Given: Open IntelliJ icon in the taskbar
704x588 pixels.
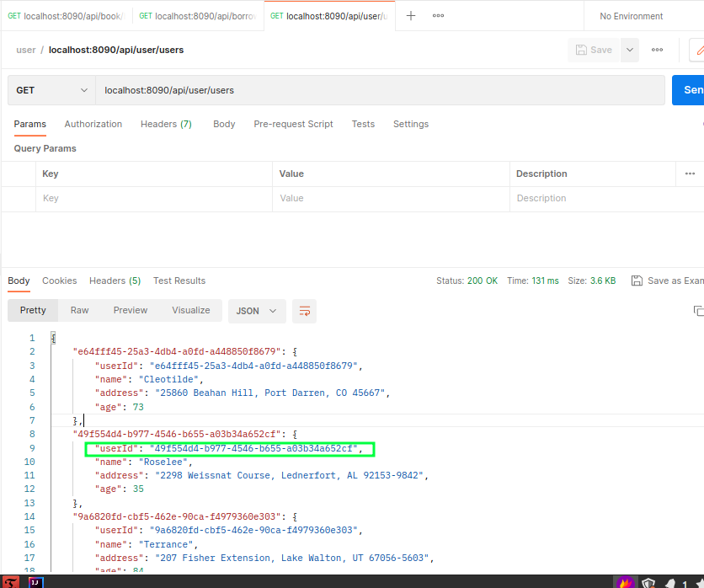Looking at the screenshot, I should pos(36,582).
